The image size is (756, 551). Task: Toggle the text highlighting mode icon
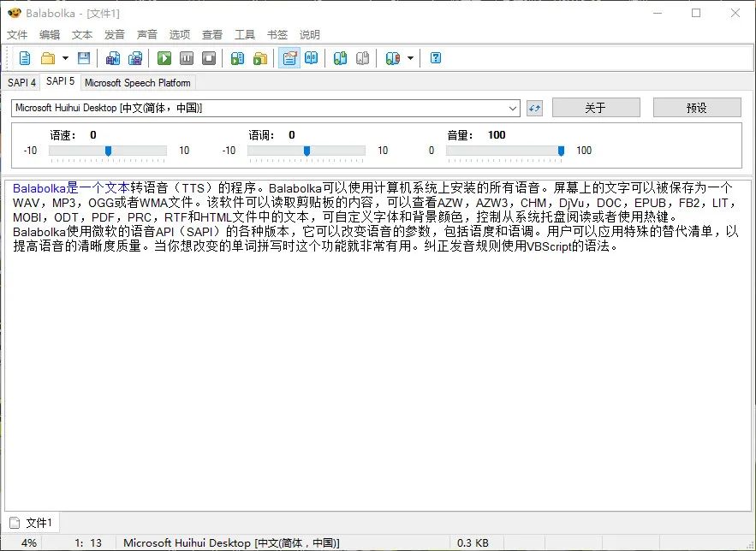click(x=289, y=57)
